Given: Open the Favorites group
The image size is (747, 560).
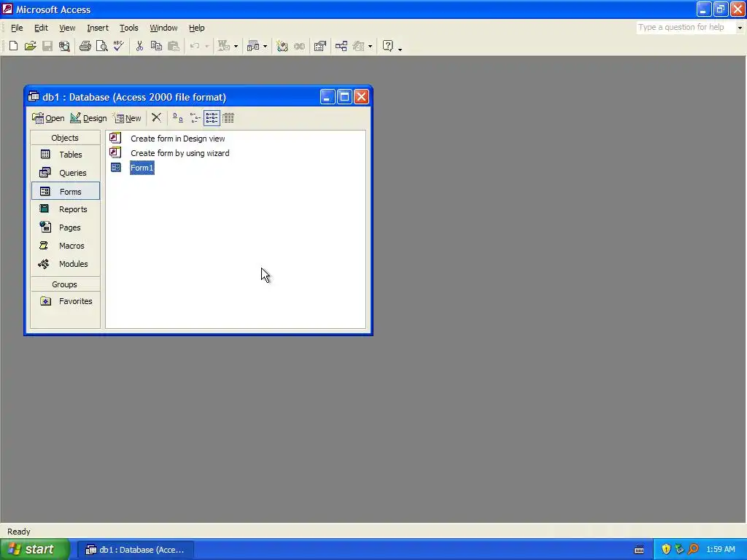Looking at the screenshot, I should tap(65, 301).
